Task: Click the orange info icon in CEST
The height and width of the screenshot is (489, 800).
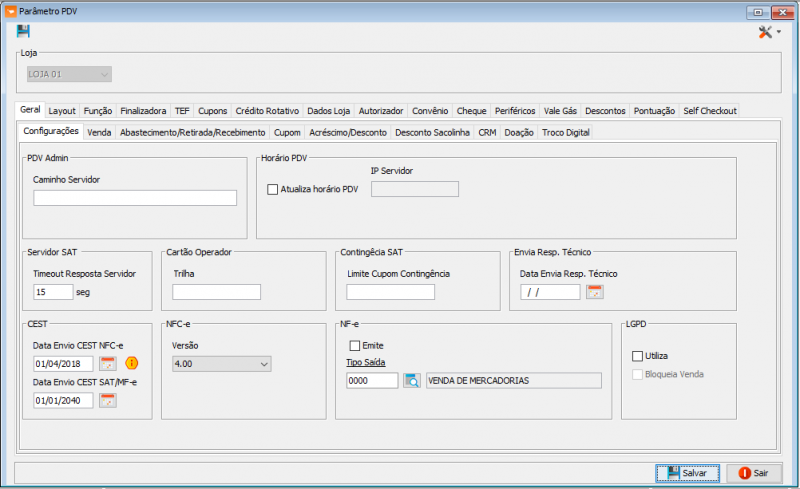Action: [132, 363]
